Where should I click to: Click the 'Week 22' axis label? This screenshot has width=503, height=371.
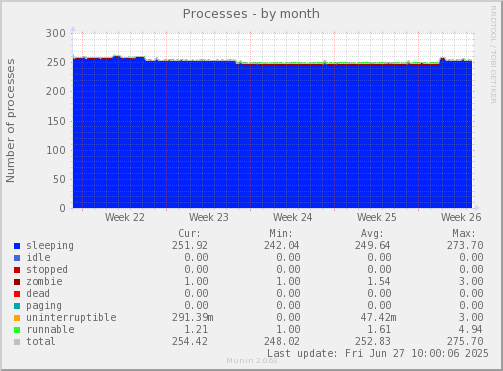point(125,218)
